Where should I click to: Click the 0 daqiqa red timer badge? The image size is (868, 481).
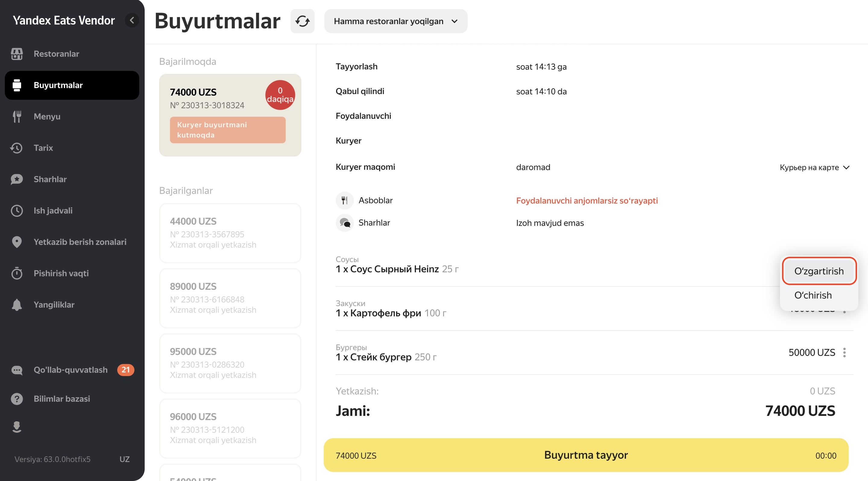280,95
